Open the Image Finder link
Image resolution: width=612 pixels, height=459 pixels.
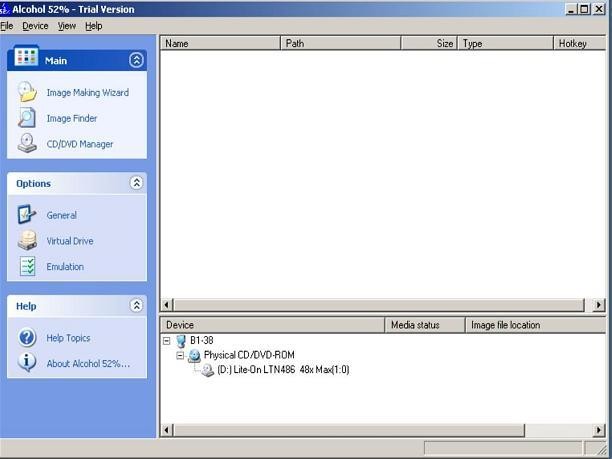(x=72, y=118)
